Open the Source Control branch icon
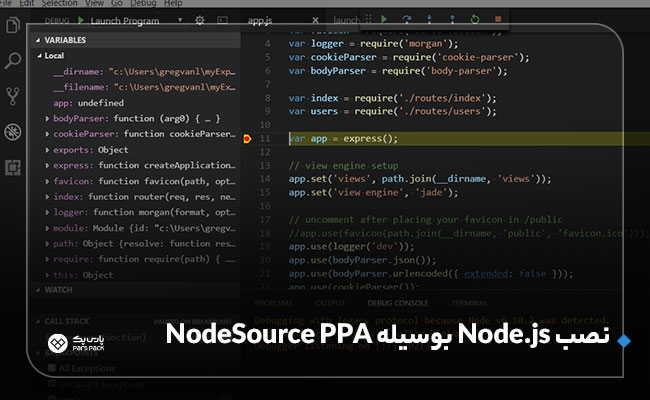The width and height of the screenshot is (650, 400). 12,96
